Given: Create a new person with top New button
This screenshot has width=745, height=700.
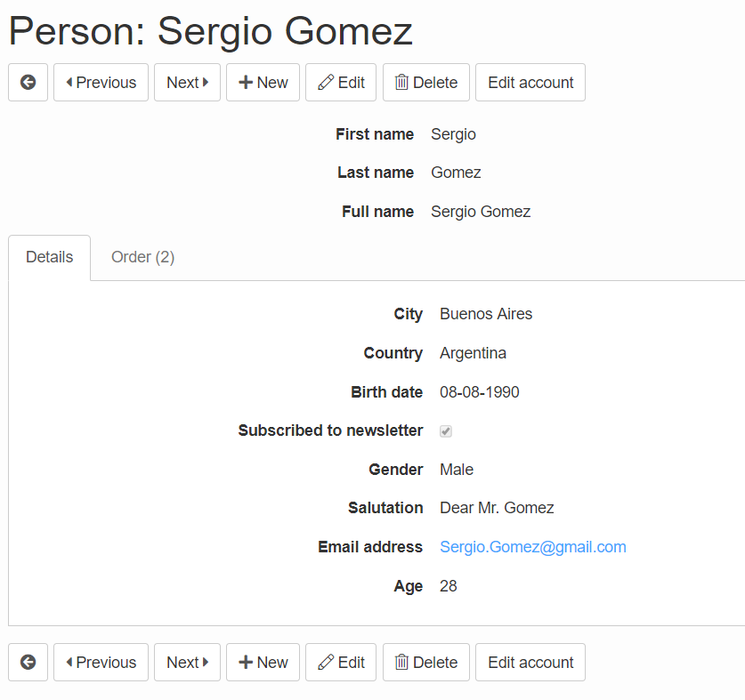Looking at the screenshot, I should pyautogui.click(x=263, y=82).
